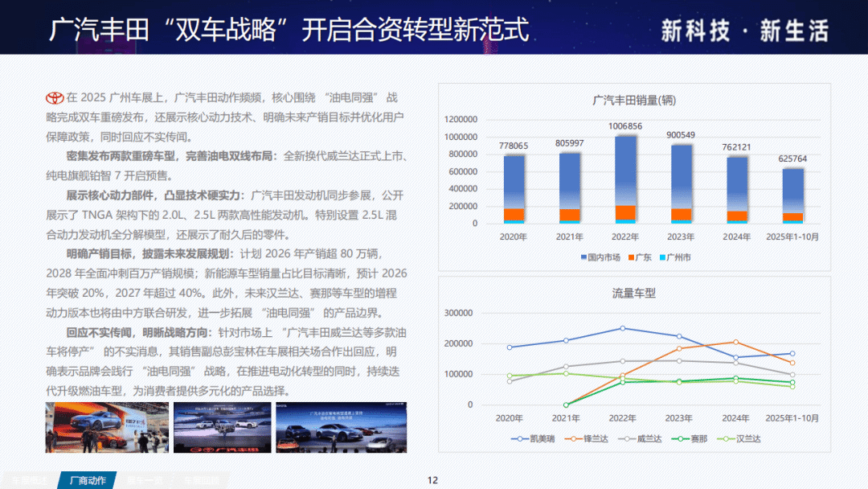Click 凯美瑞 peak point at 2022年
The image size is (868, 489).
623,328
